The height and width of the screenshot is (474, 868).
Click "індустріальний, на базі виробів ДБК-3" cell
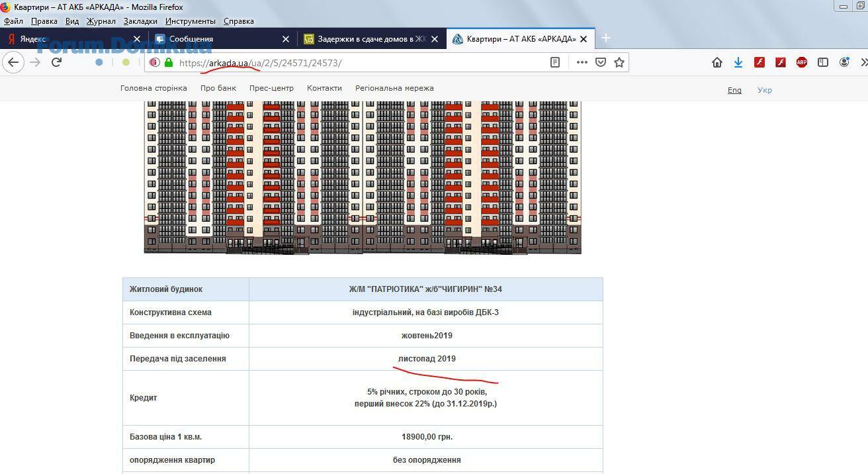click(x=425, y=312)
